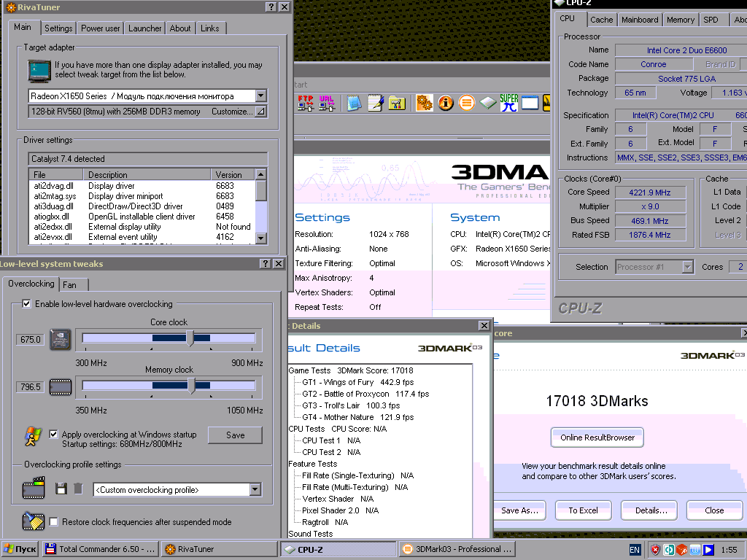The width and height of the screenshot is (747, 560).
Task: Click the blue play arrow tray icon
Action: point(708,550)
